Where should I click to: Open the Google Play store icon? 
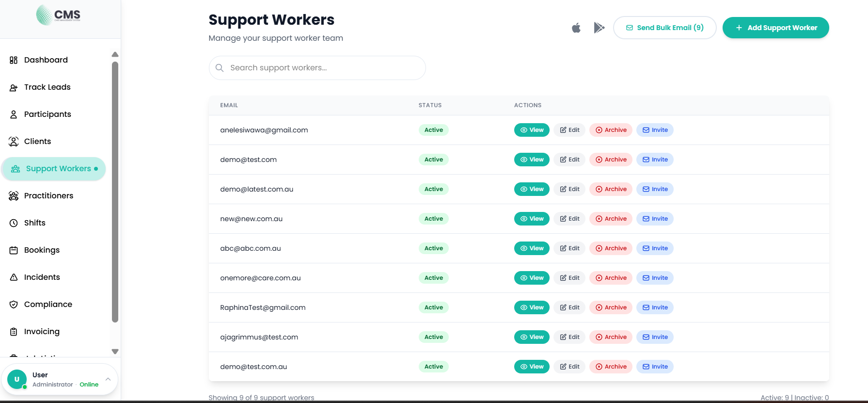[599, 28]
